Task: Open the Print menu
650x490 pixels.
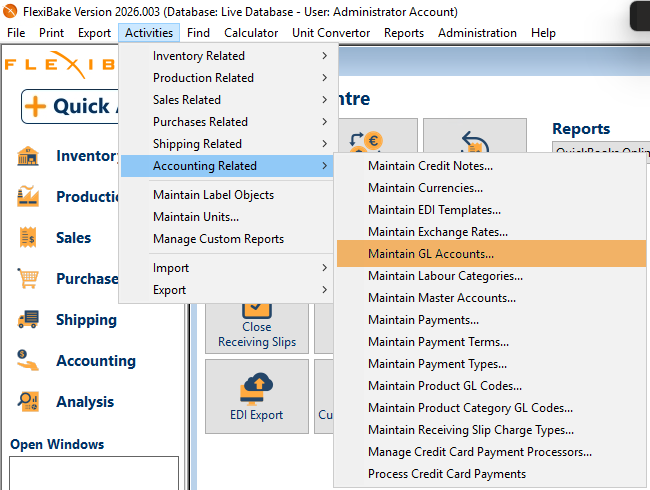Action: pyautogui.click(x=51, y=33)
